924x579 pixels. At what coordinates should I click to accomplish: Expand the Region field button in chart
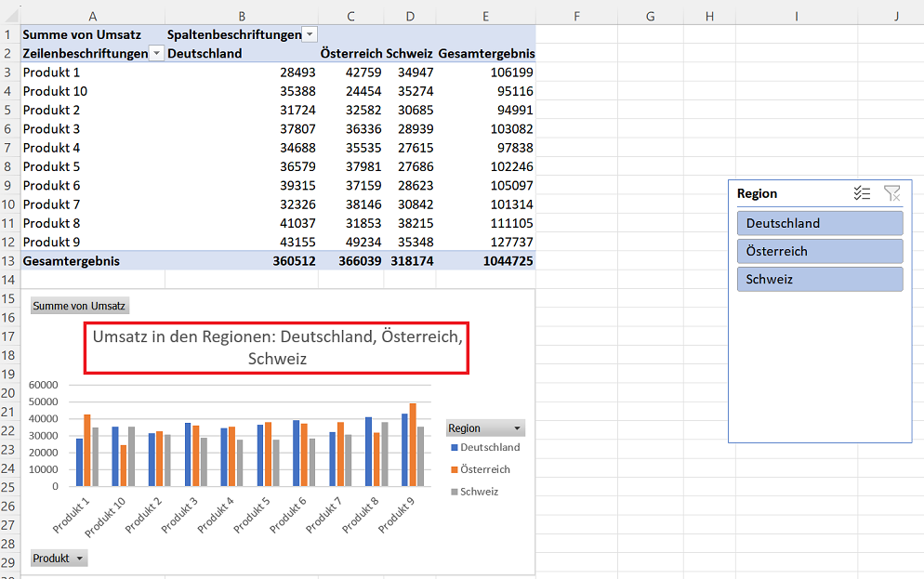coord(517,428)
